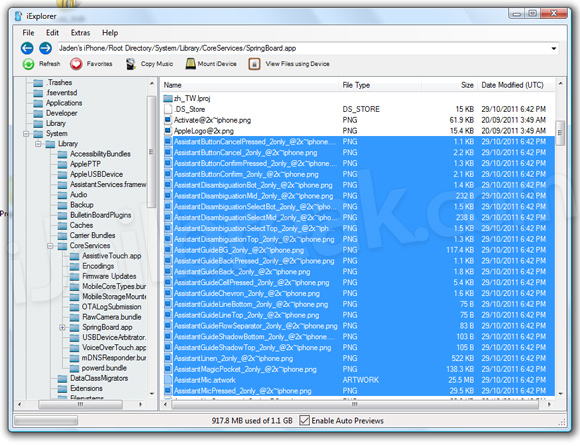580x446 pixels.
Task: Click the Extensions folder icon in tree
Action: point(63,389)
